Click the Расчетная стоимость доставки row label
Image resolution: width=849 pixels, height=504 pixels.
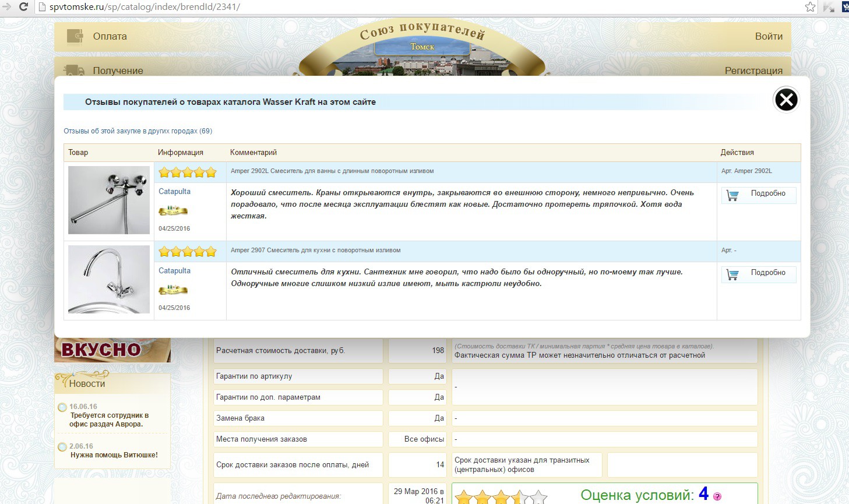pyautogui.click(x=280, y=351)
